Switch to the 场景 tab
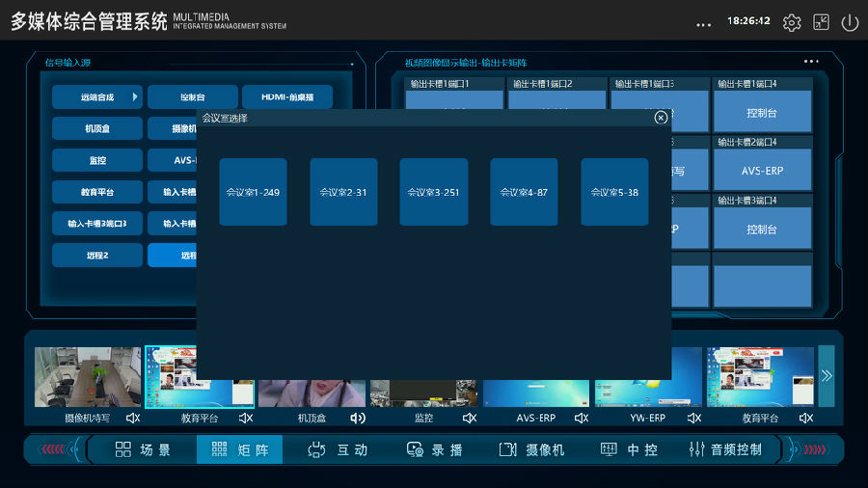This screenshot has width=868, height=488. coord(143,449)
